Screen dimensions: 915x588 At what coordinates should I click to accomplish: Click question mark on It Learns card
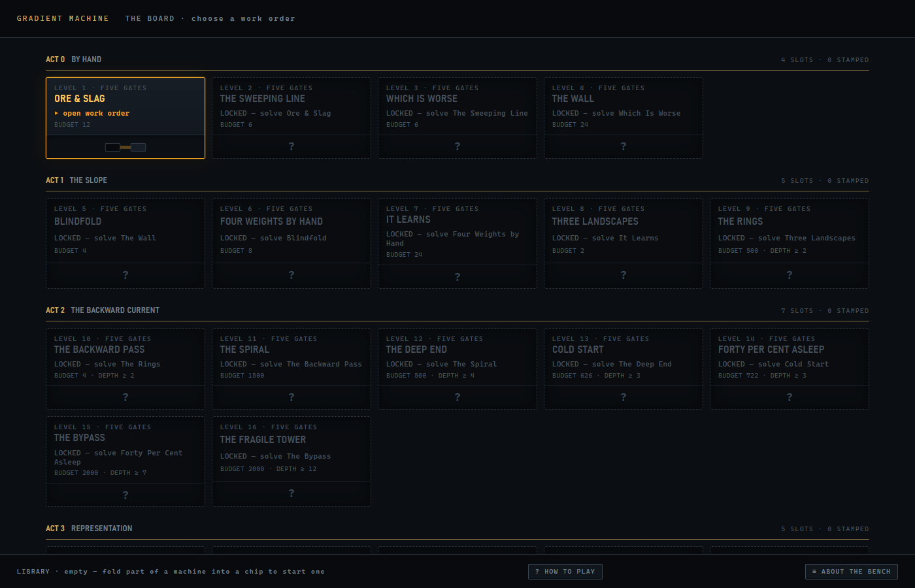[x=457, y=277]
